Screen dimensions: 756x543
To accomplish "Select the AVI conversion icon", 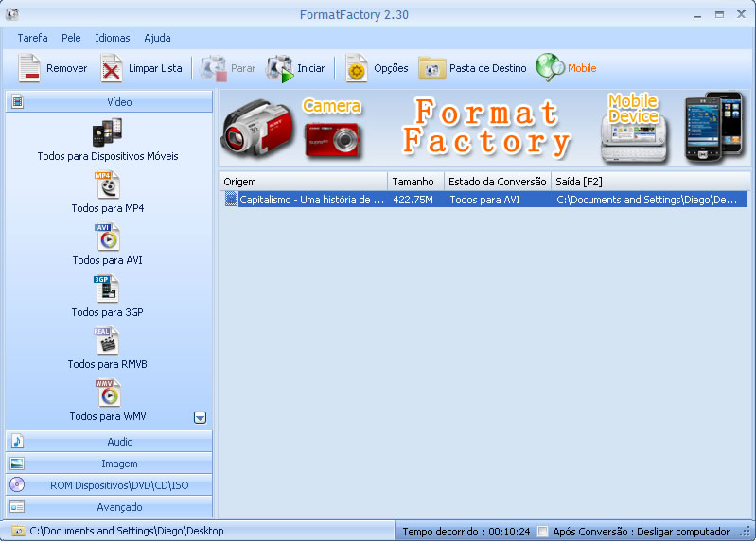I will [x=108, y=236].
